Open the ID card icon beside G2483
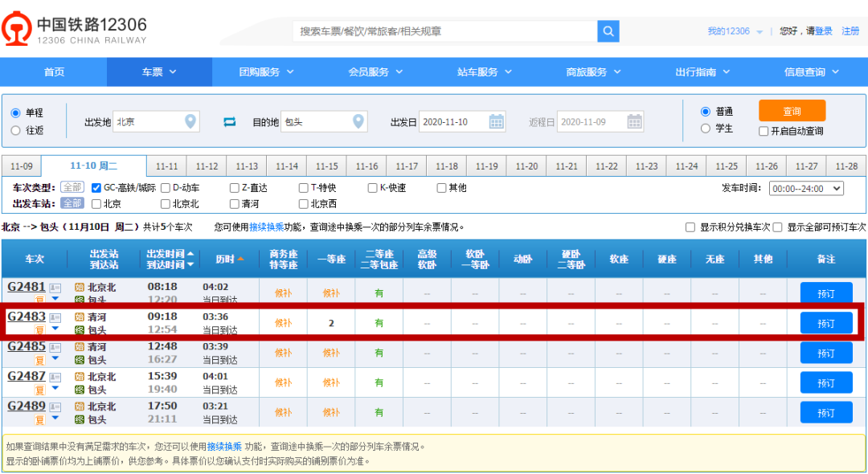This screenshot has width=868, height=474. 55,317
